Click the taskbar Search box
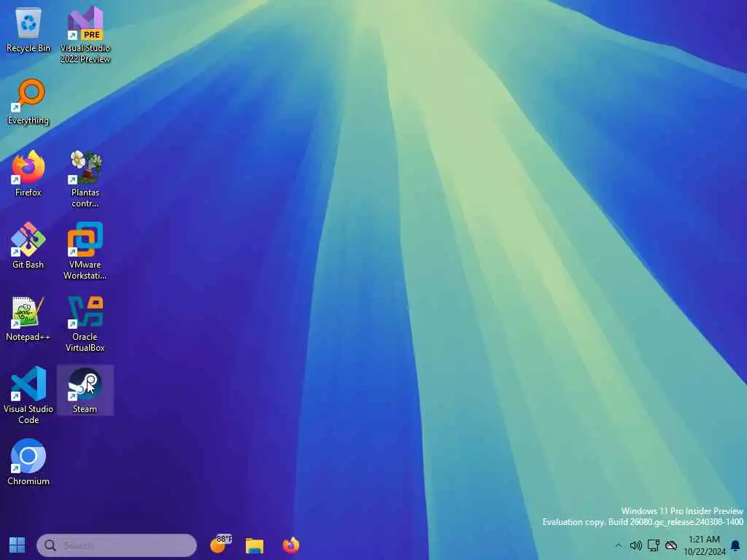The height and width of the screenshot is (560, 747). (117, 545)
